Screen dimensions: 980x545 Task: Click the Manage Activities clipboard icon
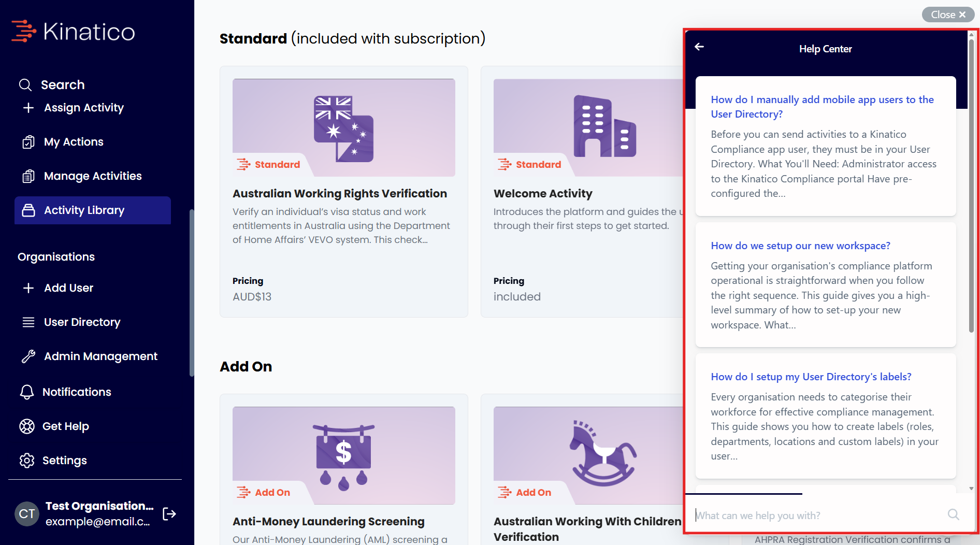[x=28, y=176]
